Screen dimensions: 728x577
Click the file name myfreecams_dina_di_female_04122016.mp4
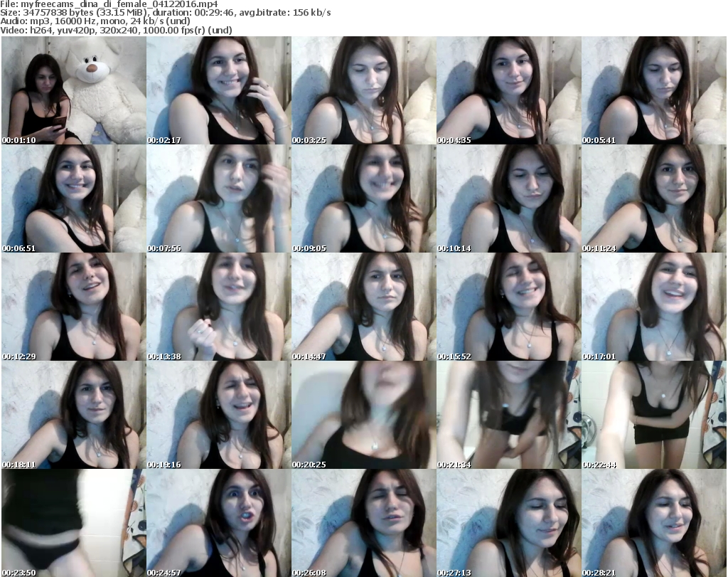click(x=119, y=4)
